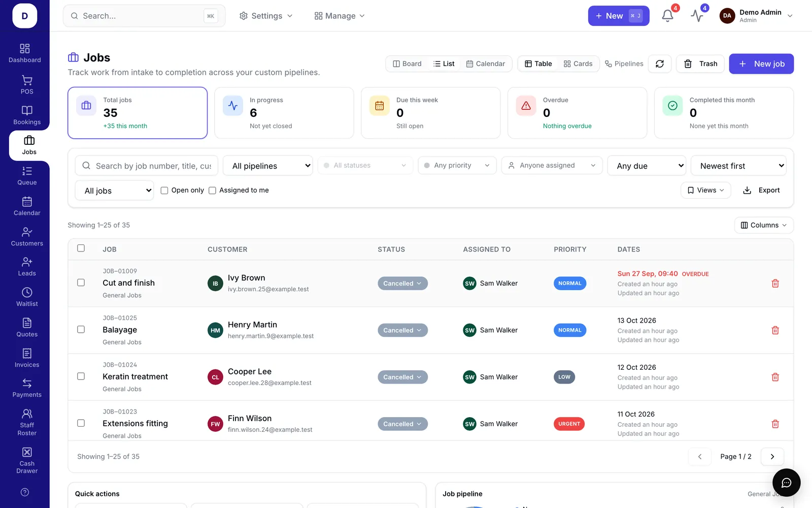Open Staff Roster in sidebar
Image resolution: width=812 pixels, height=508 pixels.
click(27, 422)
